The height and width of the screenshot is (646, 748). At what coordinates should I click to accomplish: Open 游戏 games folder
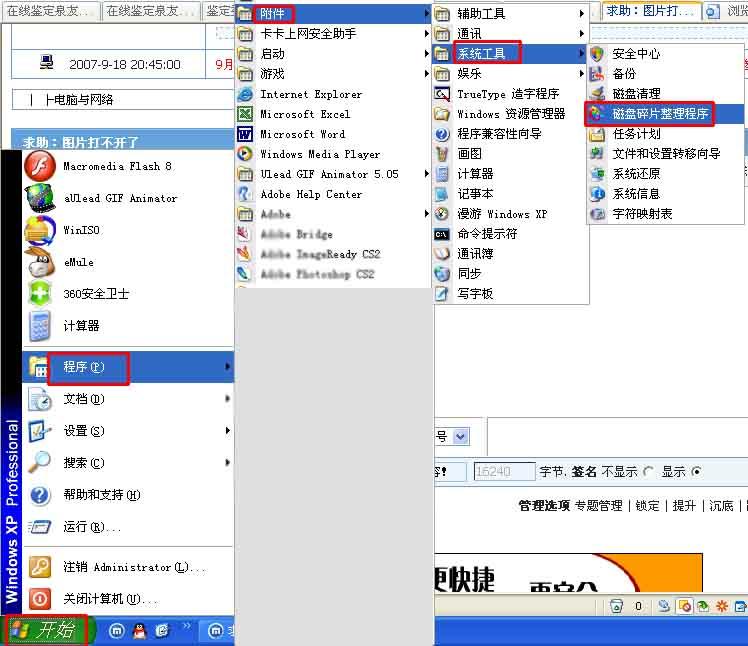334,74
